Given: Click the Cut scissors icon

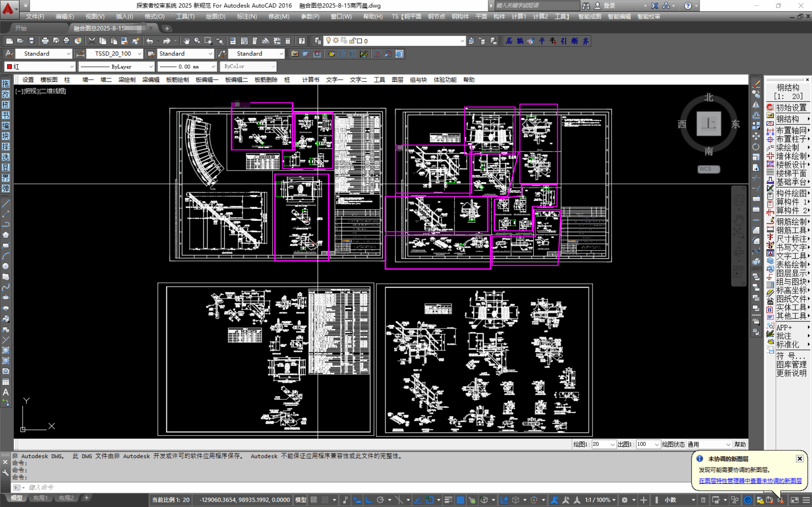Looking at the screenshot, I should (x=92, y=41).
